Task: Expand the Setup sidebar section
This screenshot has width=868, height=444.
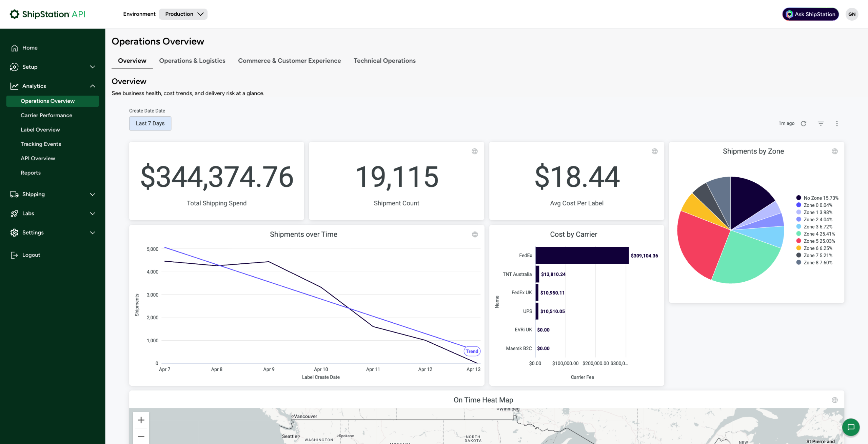Action: coord(53,67)
